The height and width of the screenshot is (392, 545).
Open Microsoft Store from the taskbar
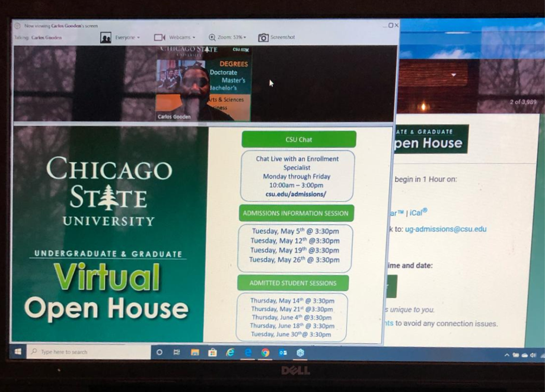point(212,353)
